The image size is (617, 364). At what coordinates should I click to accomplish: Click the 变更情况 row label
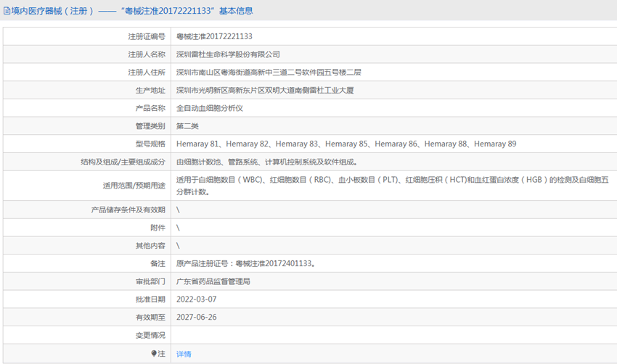(x=150, y=336)
